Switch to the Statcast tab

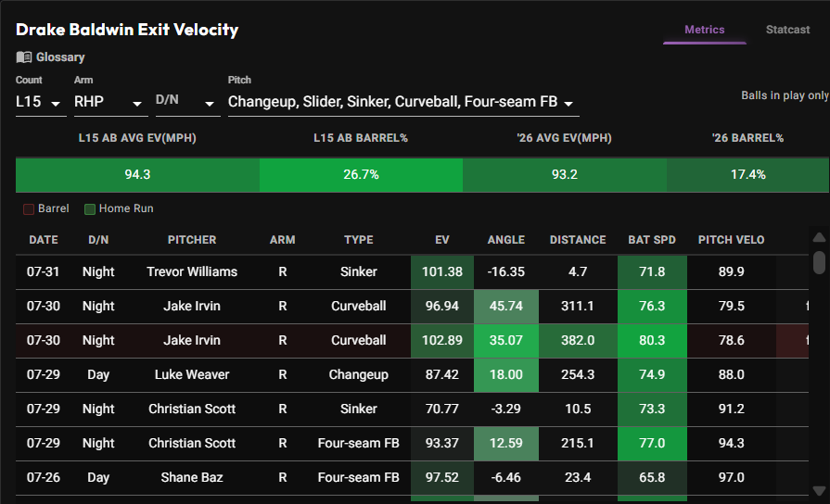(787, 30)
